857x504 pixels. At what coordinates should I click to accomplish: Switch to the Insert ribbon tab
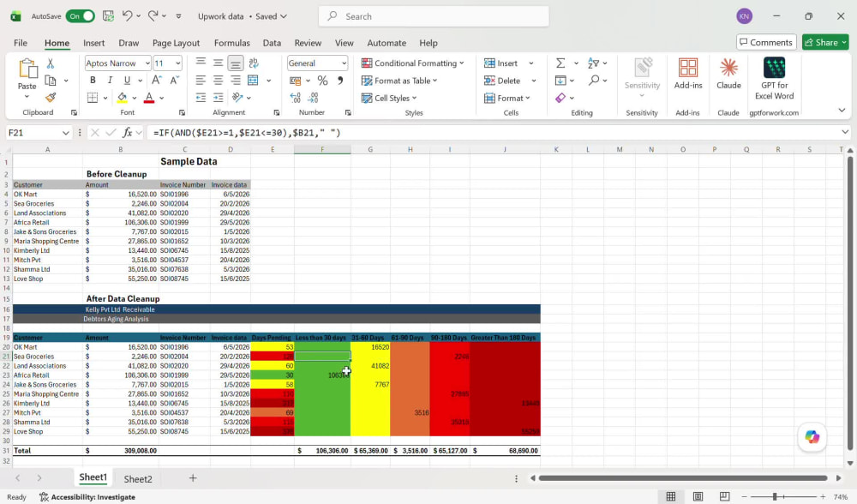point(94,43)
